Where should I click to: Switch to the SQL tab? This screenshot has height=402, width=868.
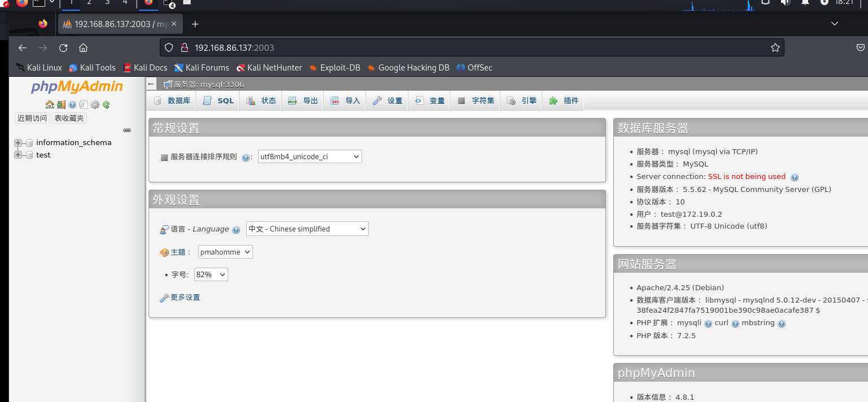(x=219, y=100)
